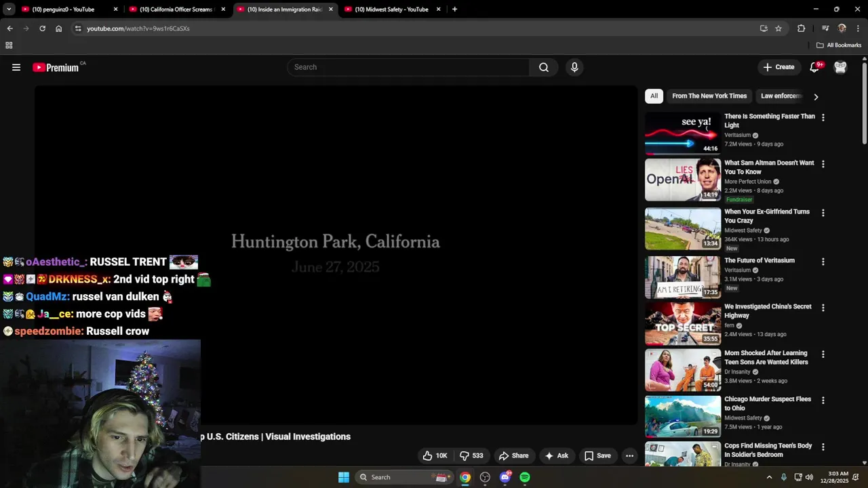Open Chrome from the taskbar
Screen dimensions: 868x488
click(x=465, y=477)
